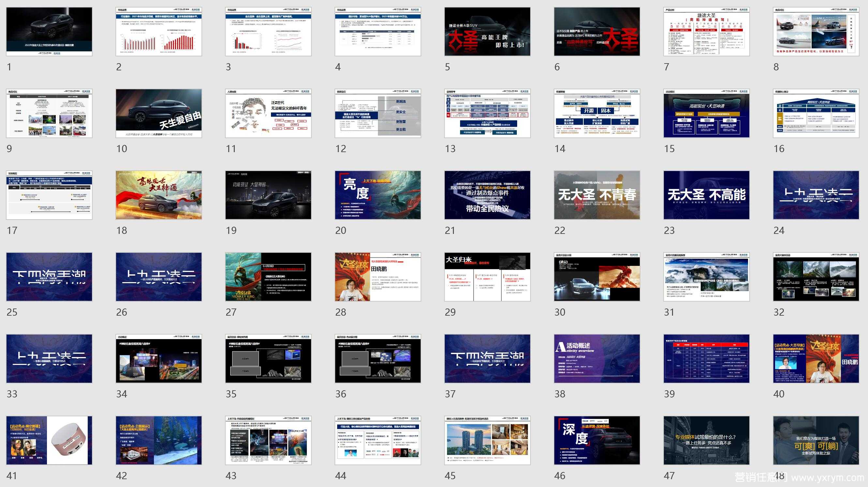Select slide 43 four-image content plan thumbnail
This screenshot has width=868, height=487.
(x=268, y=440)
